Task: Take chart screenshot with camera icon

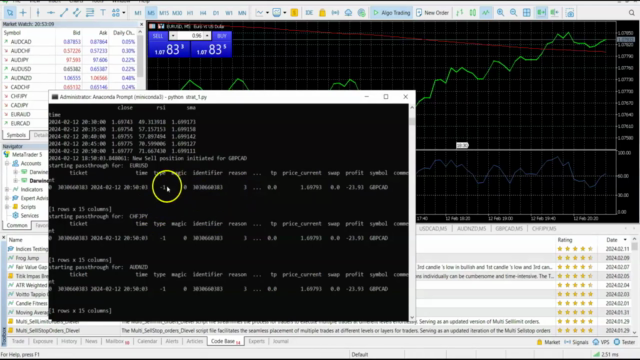Action: [570, 13]
